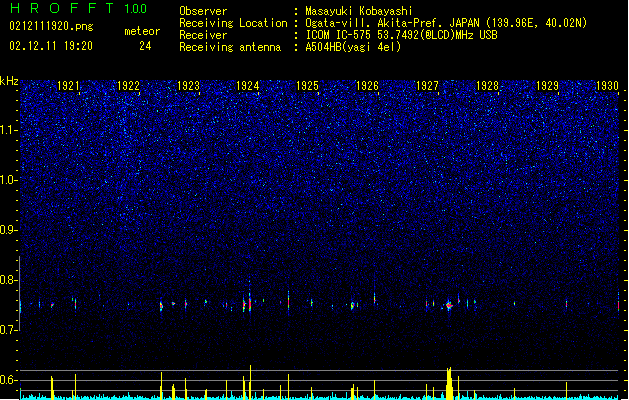
Task: Click the Ogata-vill. Akita-Pref. JAPAN location text
Action: (446, 23)
